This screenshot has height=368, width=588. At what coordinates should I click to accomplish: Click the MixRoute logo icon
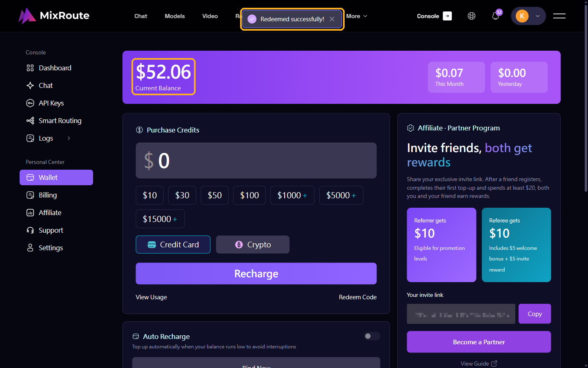point(27,16)
